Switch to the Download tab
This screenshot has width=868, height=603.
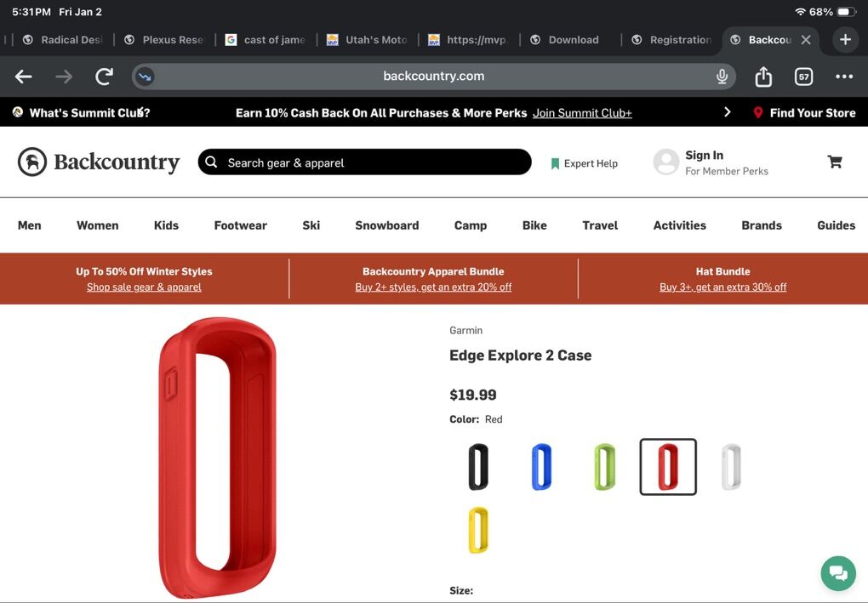[573, 40]
